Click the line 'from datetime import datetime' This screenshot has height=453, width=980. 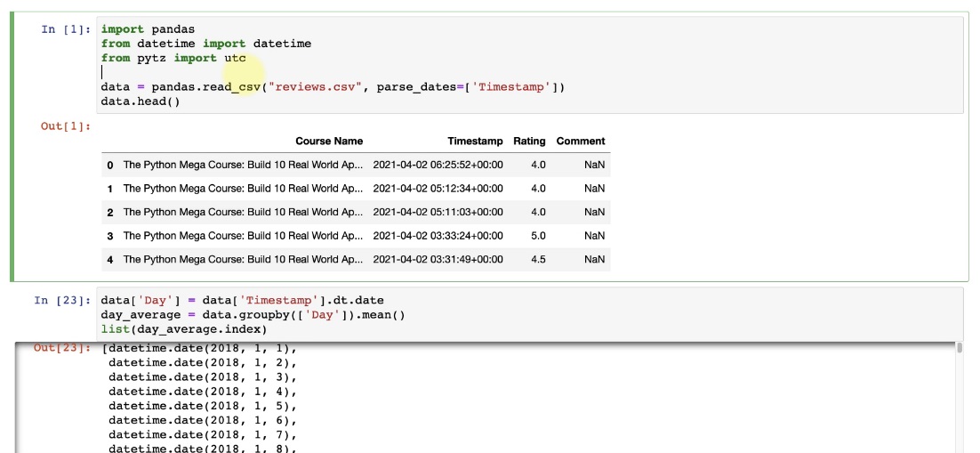click(x=206, y=44)
